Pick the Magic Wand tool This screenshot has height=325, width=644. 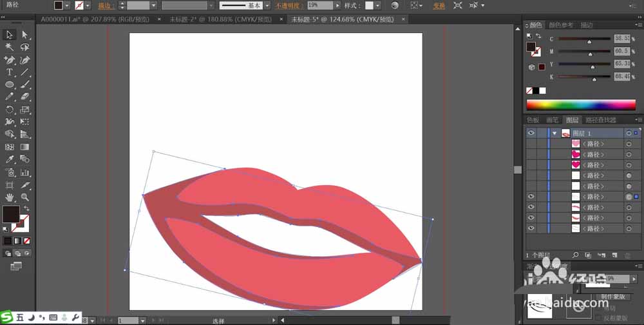coord(10,47)
